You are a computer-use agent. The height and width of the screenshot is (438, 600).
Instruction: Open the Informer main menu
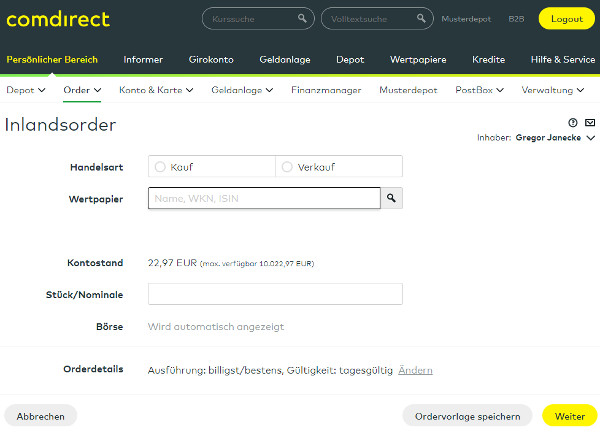tap(143, 60)
